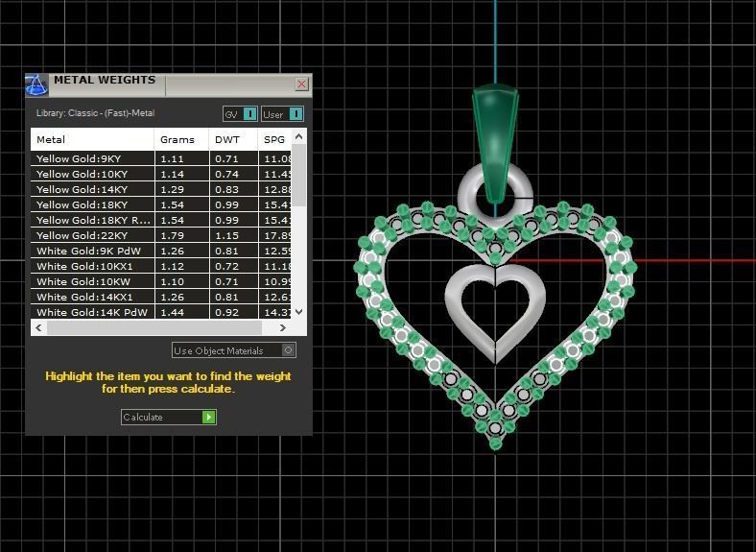
Task: Click the 0.72 DWT value
Action: (x=226, y=266)
